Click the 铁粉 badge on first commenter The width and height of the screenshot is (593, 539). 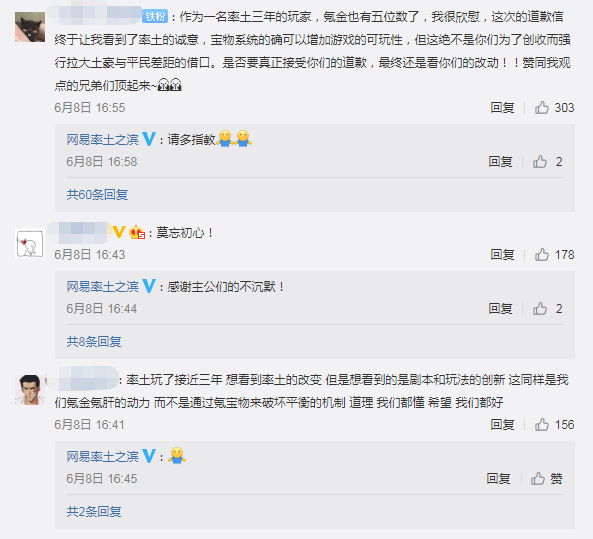pos(155,17)
